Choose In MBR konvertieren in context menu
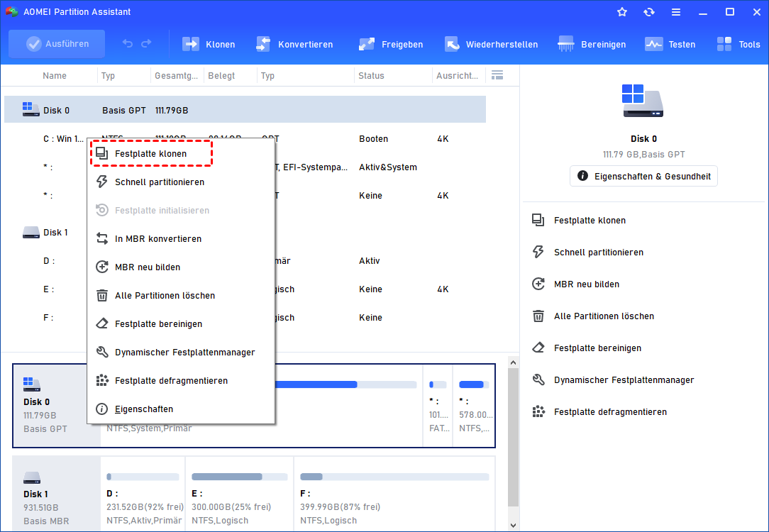The image size is (769, 532). [x=180, y=239]
